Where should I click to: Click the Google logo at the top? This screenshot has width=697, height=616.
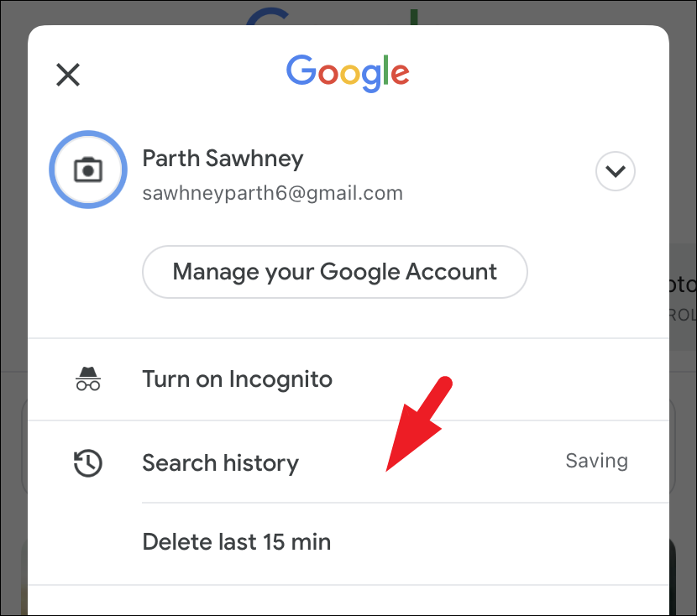click(348, 73)
